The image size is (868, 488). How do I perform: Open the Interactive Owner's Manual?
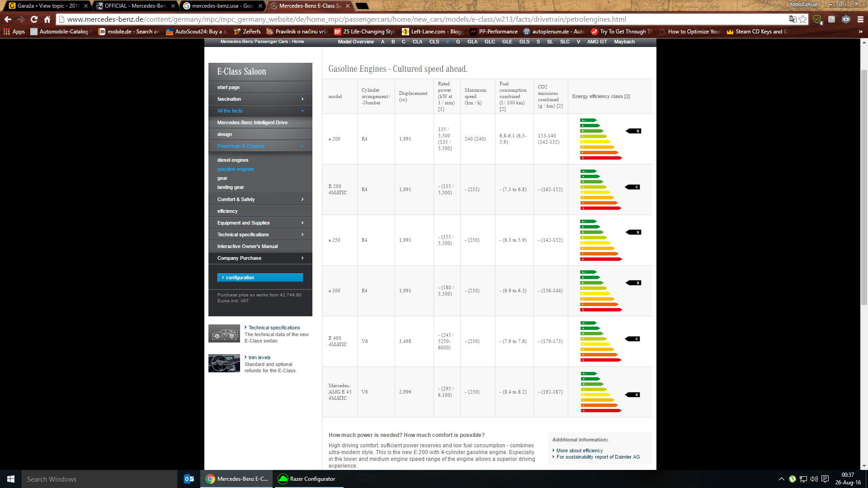(260, 246)
